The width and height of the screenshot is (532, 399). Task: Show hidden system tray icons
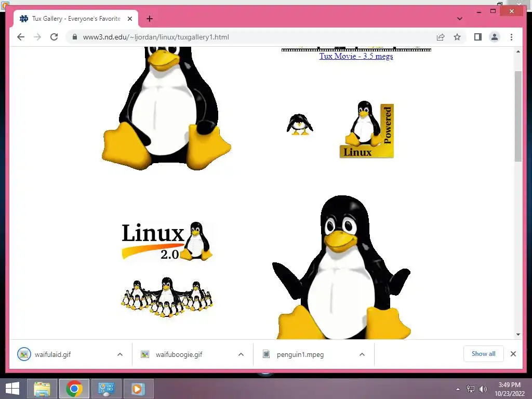point(458,389)
